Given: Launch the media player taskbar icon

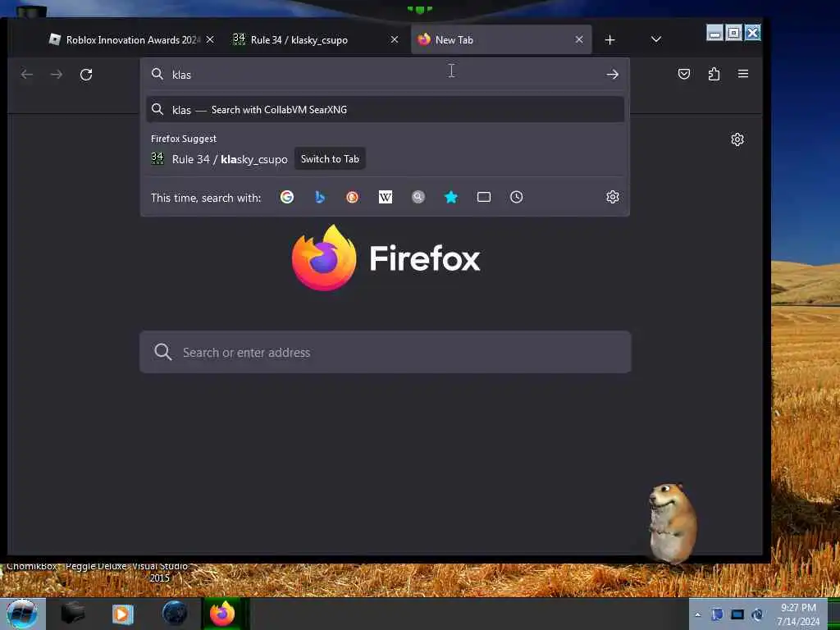Looking at the screenshot, I should [x=123, y=614].
